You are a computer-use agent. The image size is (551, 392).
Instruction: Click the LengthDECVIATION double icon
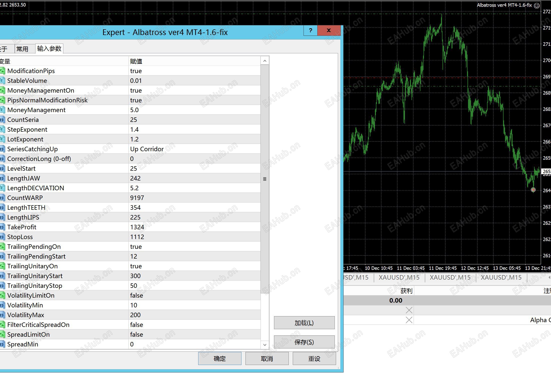(x=2, y=188)
